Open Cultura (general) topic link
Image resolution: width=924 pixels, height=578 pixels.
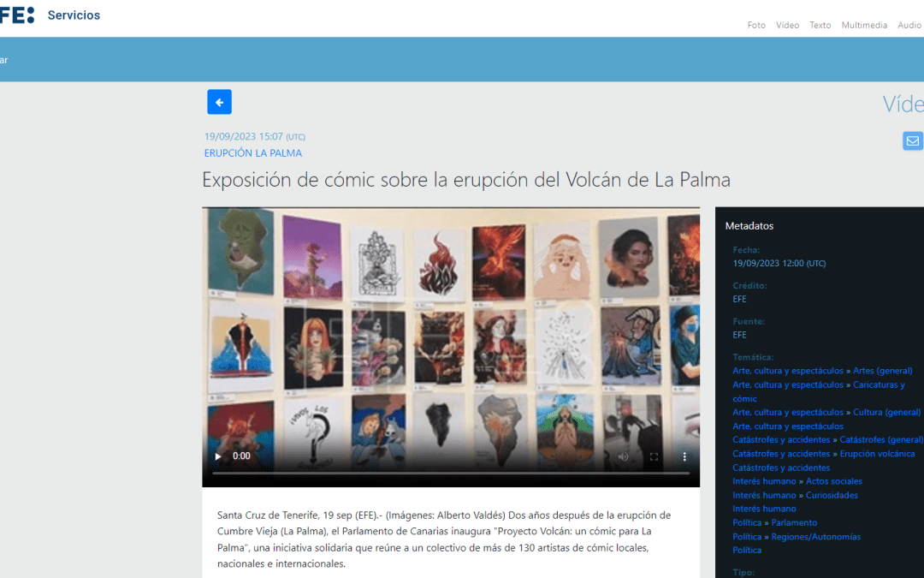(x=886, y=412)
